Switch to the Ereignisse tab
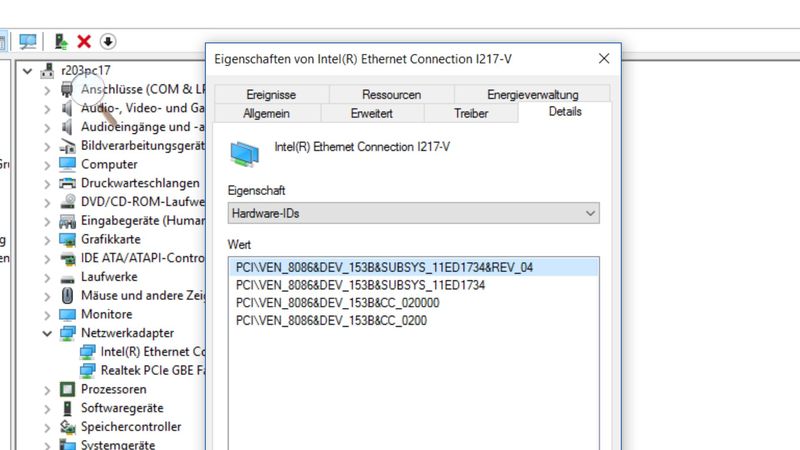Image resolution: width=800 pixels, height=450 pixels. tap(271, 94)
